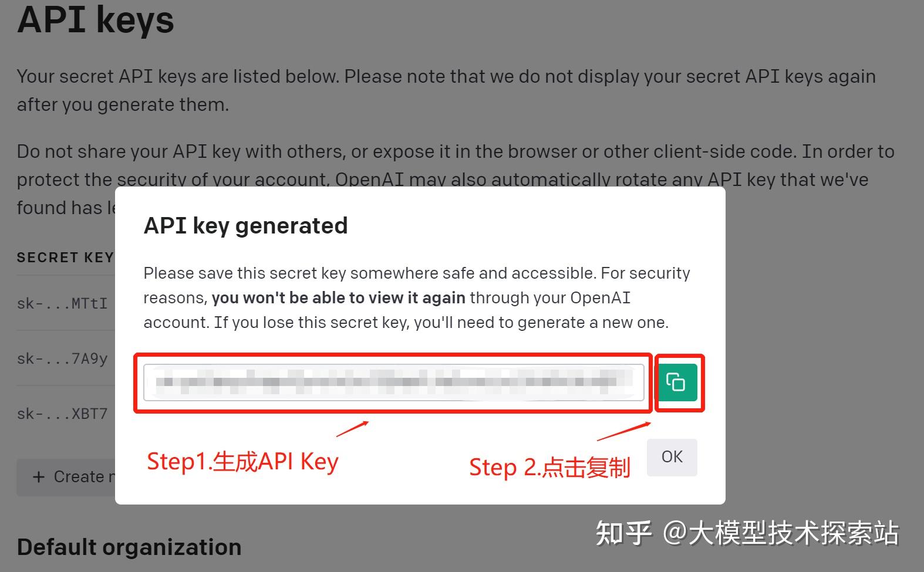The height and width of the screenshot is (572, 924).
Task: Click the API keys page heading
Action: pos(96,20)
